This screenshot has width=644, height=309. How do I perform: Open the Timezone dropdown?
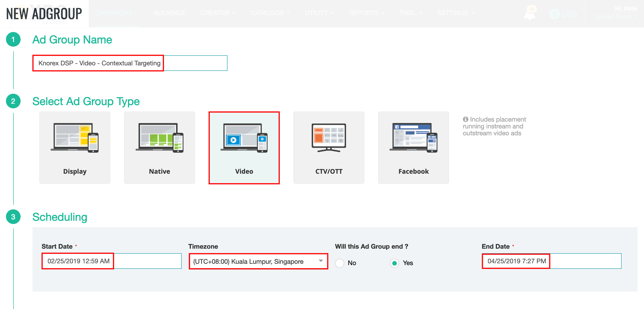tap(259, 261)
